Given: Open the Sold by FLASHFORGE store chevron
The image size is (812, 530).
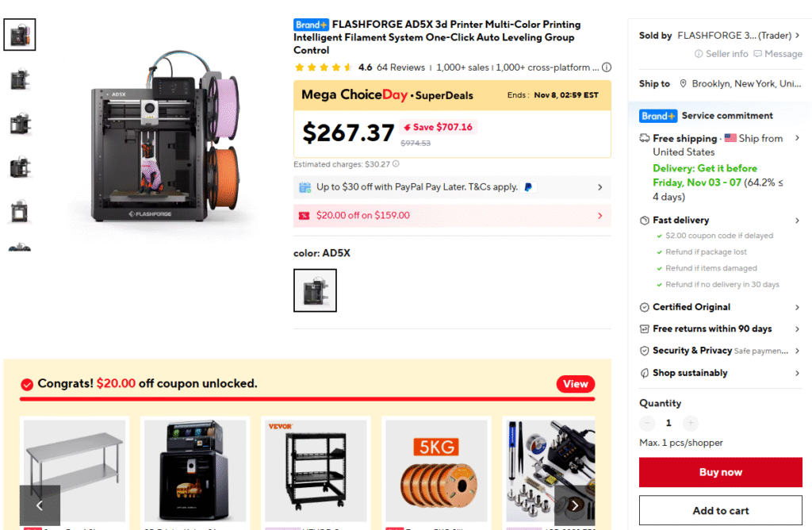Looking at the screenshot, I should click(x=798, y=35).
